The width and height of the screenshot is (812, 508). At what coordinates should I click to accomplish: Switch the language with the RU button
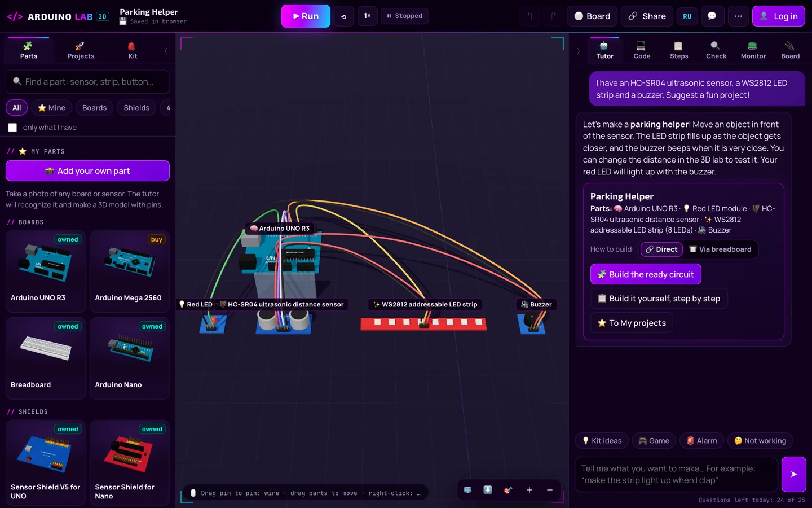tap(687, 16)
